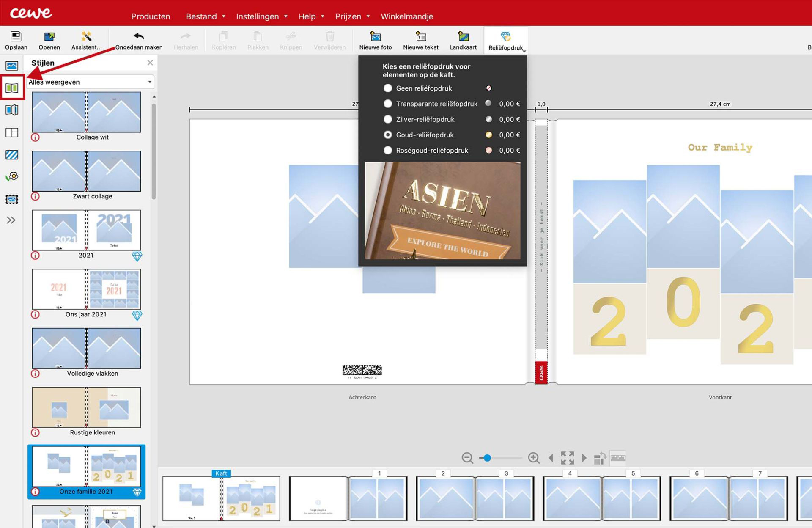Select Geen reliëfopdruk radio option
812x528 pixels.
point(387,88)
